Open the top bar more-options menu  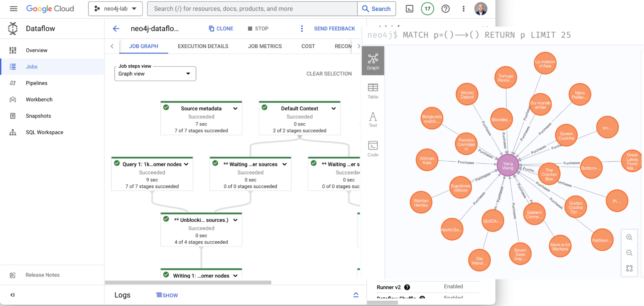(x=463, y=9)
